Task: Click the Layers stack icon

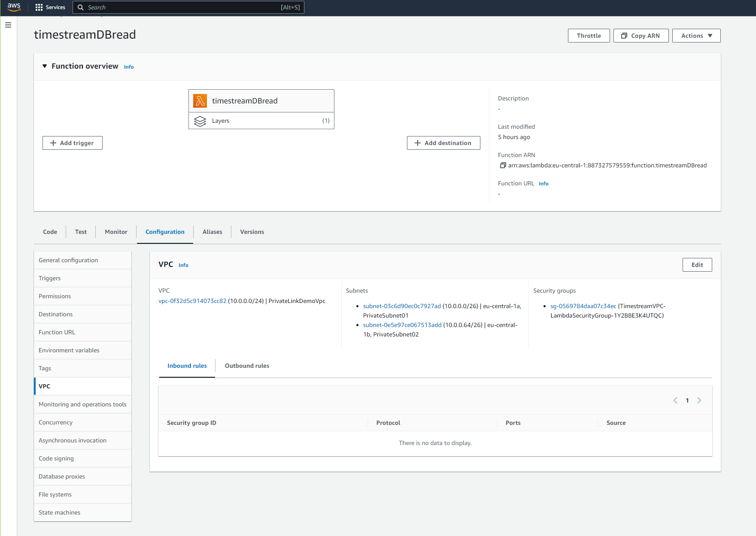Action: (200, 121)
